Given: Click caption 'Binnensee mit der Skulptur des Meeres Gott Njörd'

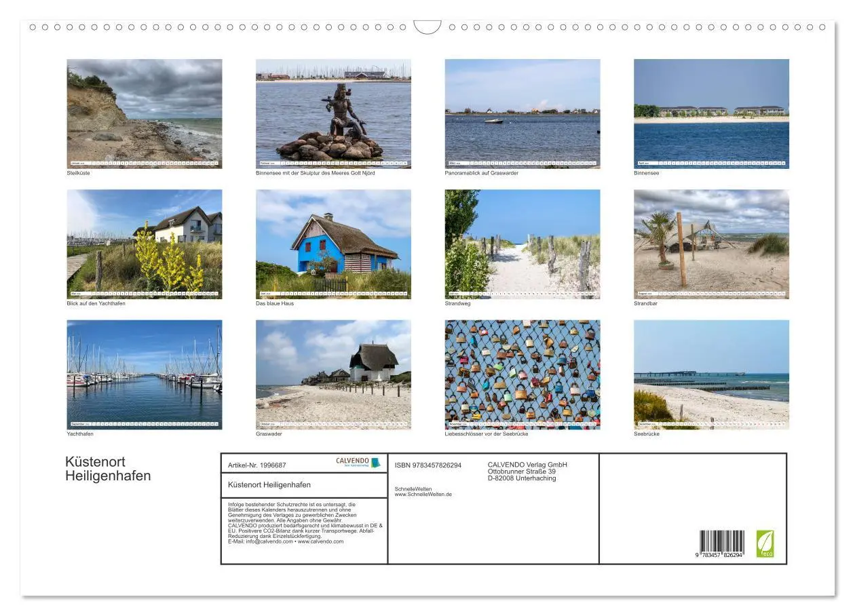Looking at the screenshot, I should (315, 173).
